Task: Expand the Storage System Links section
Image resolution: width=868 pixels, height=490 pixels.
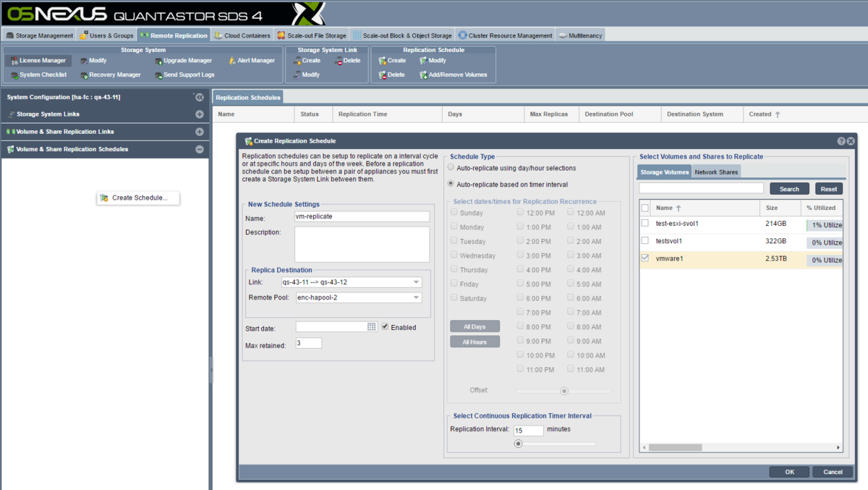Action: coord(199,114)
